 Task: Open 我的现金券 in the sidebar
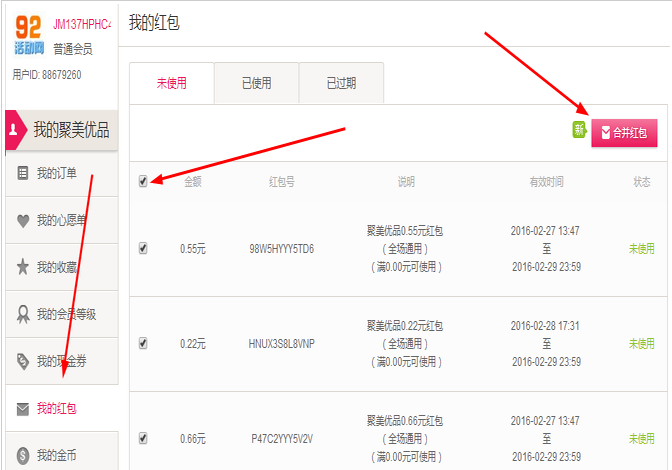pyautogui.click(x=62, y=361)
